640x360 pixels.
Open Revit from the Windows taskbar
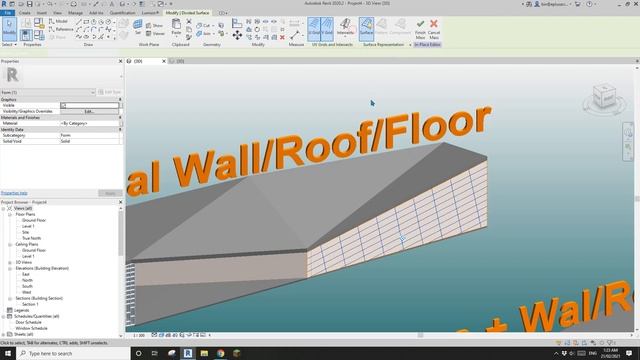tap(188, 353)
